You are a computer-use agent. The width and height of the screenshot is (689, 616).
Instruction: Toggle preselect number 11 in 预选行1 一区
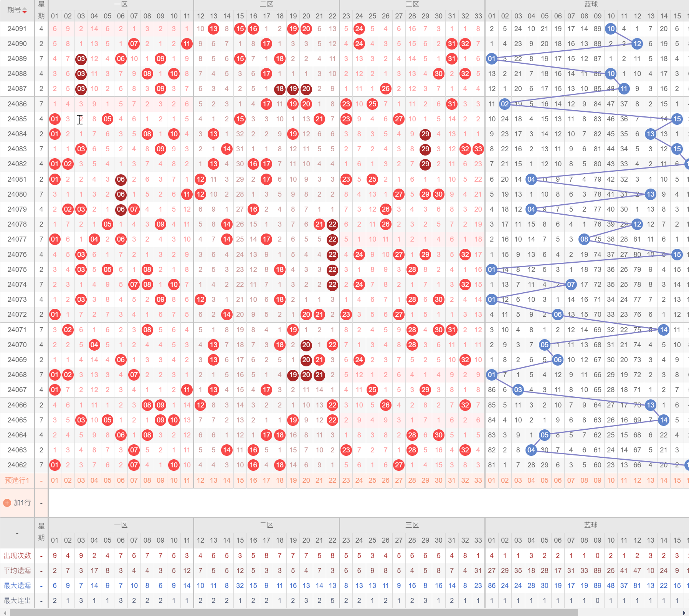pyautogui.click(x=187, y=480)
